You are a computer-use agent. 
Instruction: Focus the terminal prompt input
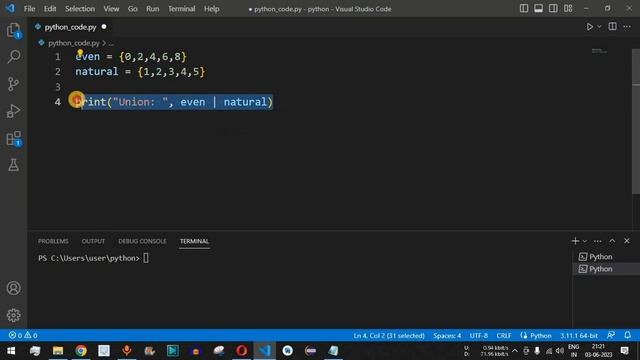(x=146, y=258)
